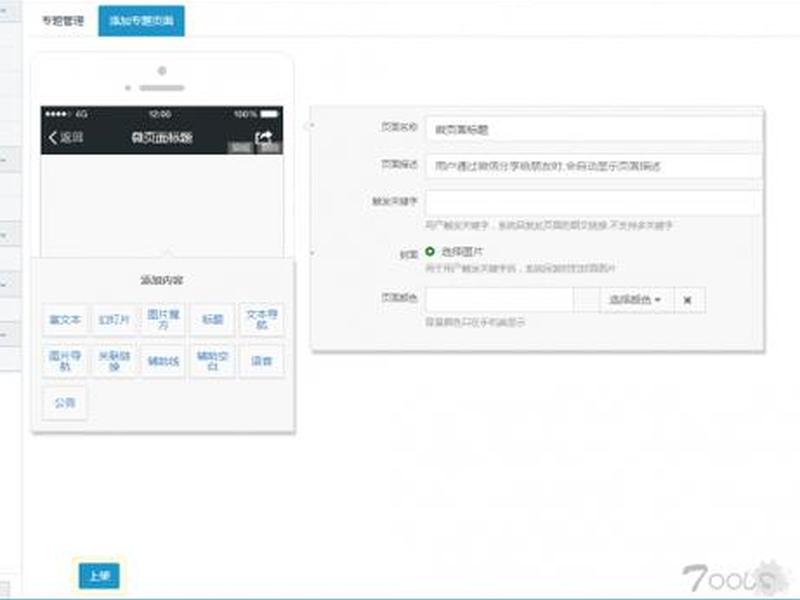This screenshot has height=600, width=800.
Task: Select the 选择图片 cover radio button
Action: [430, 252]
